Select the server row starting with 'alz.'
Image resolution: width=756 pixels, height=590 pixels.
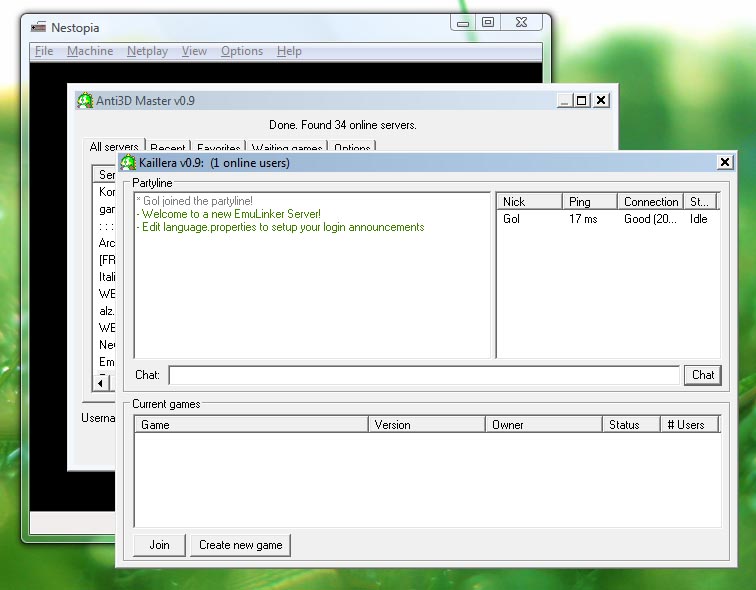pos(107,311)
